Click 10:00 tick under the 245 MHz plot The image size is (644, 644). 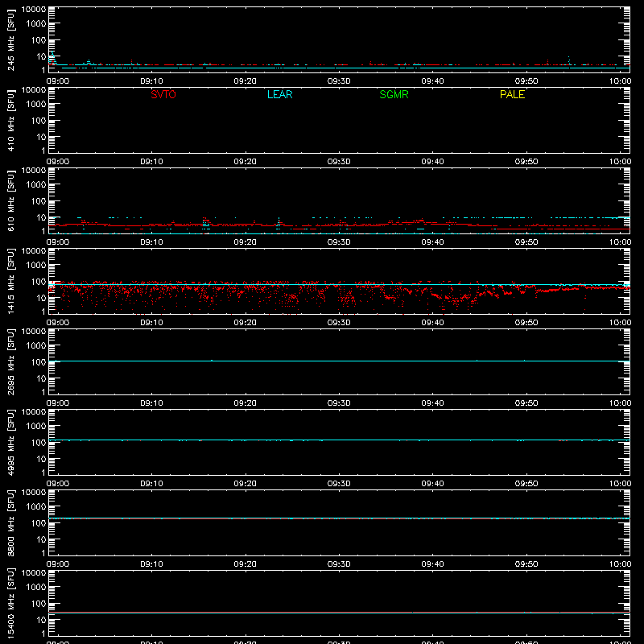coord(620,81)
